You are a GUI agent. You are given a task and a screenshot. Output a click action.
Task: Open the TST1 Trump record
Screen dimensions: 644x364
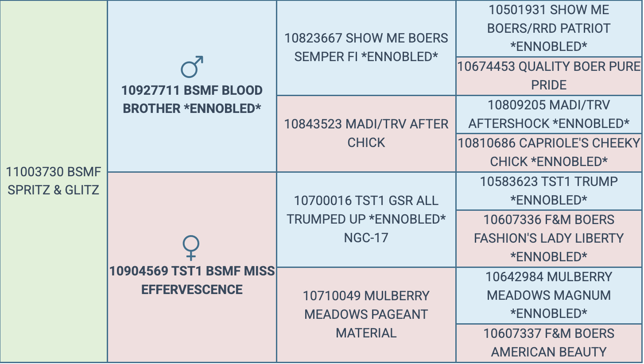pos(548,190)
